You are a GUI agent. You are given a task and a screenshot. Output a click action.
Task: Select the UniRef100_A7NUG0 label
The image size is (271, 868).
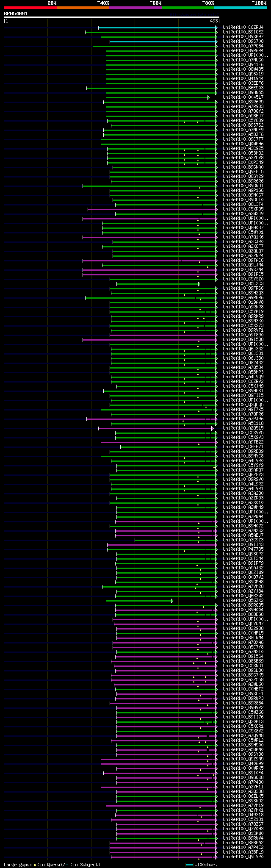coord(243,60)
